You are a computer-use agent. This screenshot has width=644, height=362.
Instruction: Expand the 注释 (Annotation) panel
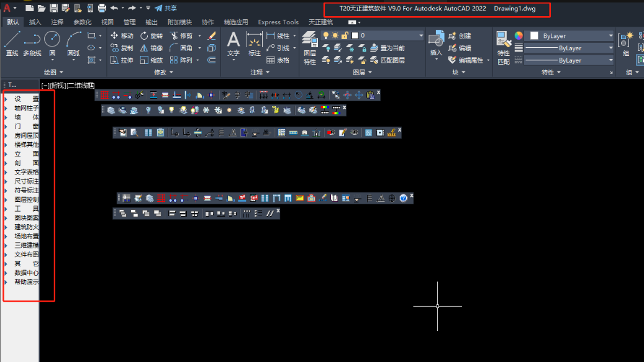[x=260, y=72]
